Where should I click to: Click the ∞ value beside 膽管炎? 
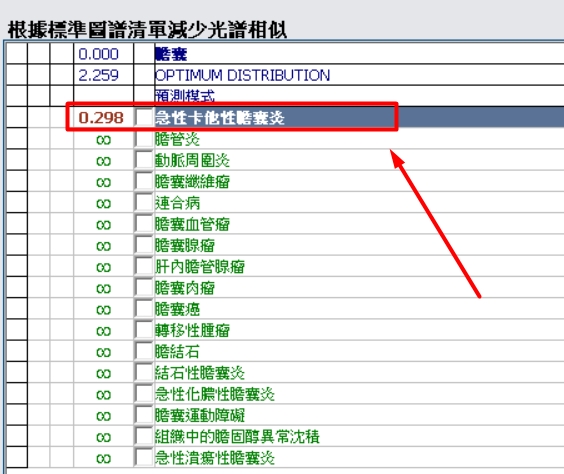coord(104,140)
